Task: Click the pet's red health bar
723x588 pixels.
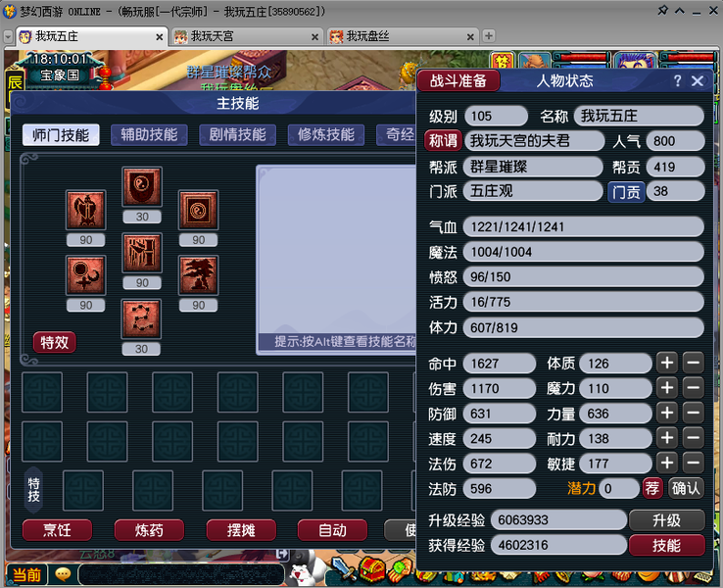Action: [x=582, y=57]
